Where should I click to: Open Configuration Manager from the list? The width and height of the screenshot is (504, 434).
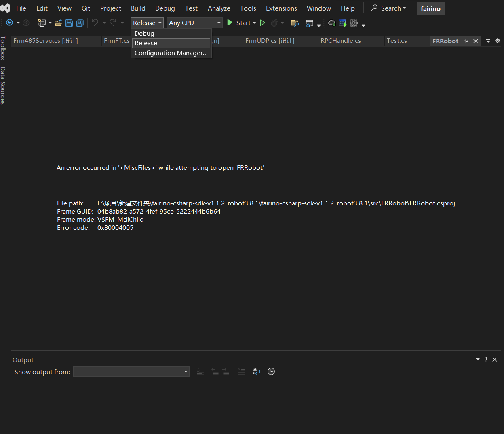tap(171, 53)
